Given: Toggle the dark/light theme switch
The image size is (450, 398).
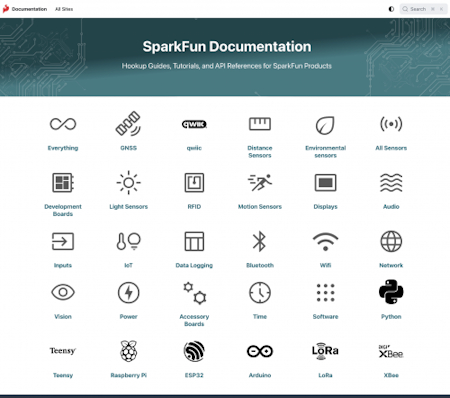Looking at the screenshot, I should click(391, 9).
